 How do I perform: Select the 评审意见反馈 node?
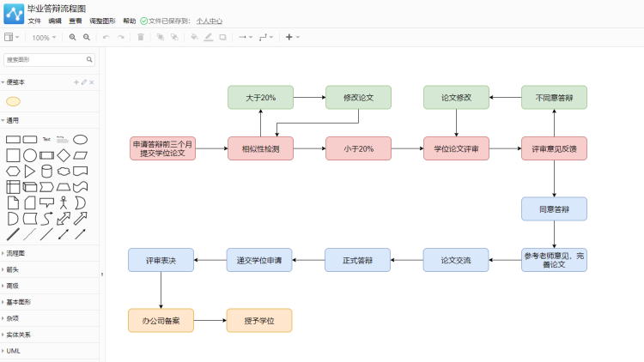(x=554, y=148)
